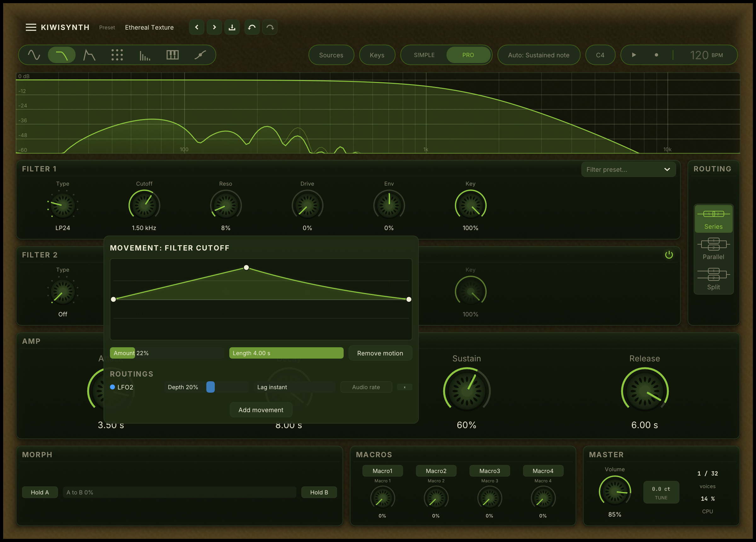Choose Parallel filter routing
This screenshot has height=542, width=756.
(x=713, y=249)
